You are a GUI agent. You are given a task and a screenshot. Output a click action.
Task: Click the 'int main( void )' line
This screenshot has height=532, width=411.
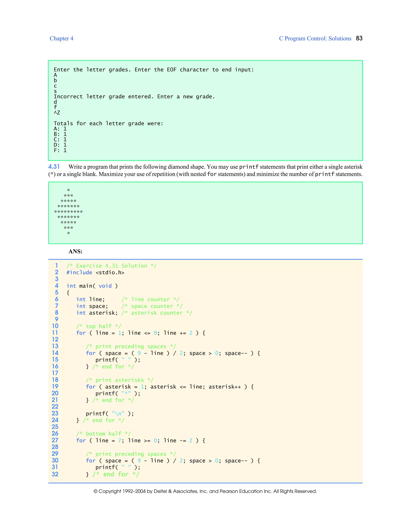tap(92, 286)
